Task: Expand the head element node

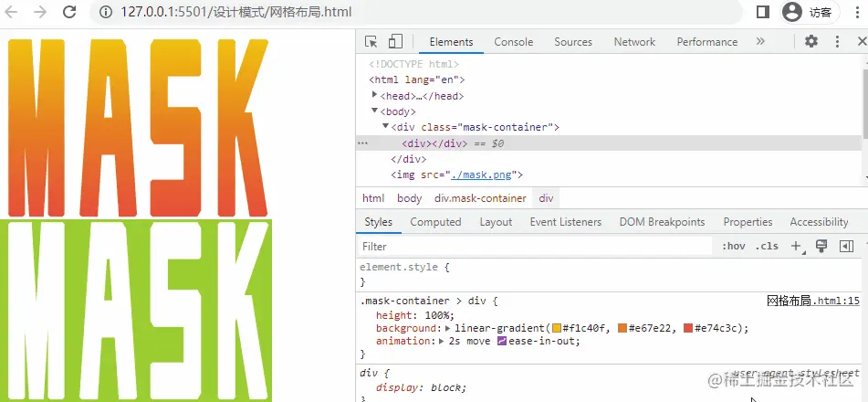Action: 375,95
